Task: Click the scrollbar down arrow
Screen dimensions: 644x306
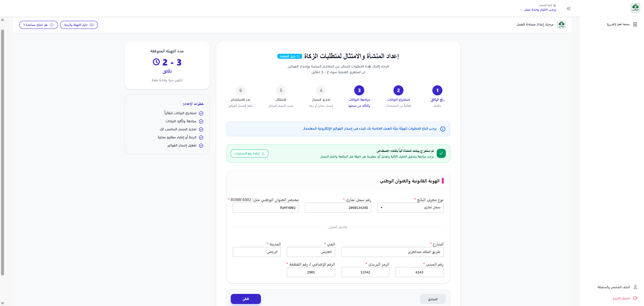Action: tap(3, 303)
